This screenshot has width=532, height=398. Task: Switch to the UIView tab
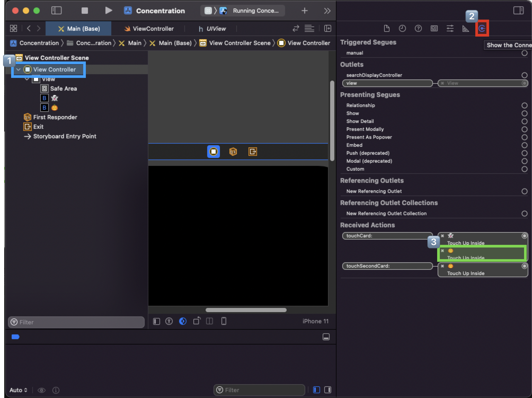pyautogui.click(x=212, y=29)
